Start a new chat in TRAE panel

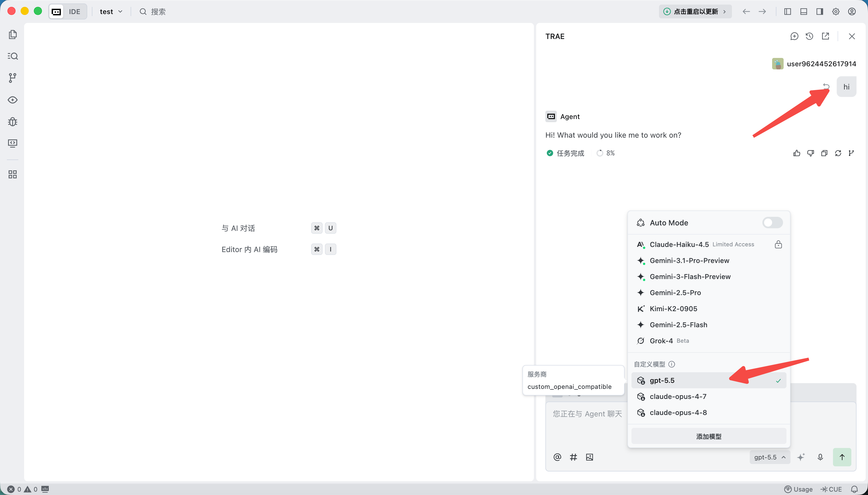(x=794, y=36)
